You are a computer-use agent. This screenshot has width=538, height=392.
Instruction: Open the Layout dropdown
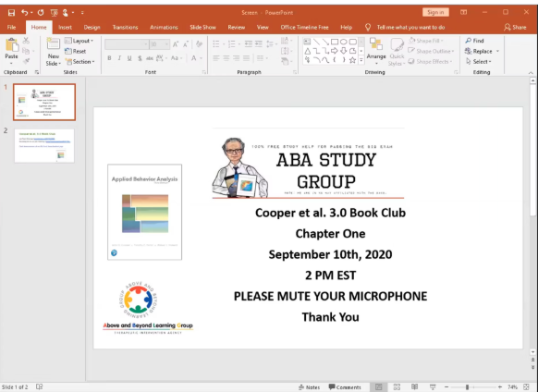coord(79,41)
